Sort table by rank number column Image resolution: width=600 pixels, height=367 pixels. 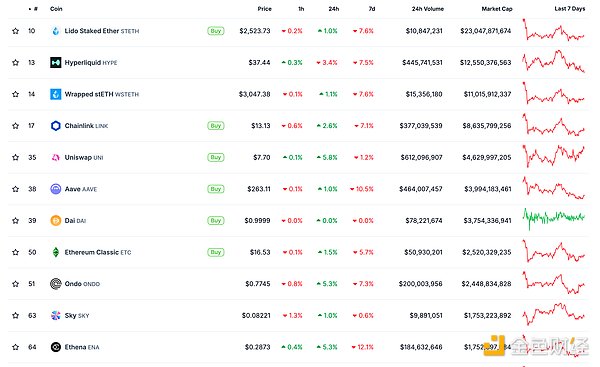click(x=34, y=9)
